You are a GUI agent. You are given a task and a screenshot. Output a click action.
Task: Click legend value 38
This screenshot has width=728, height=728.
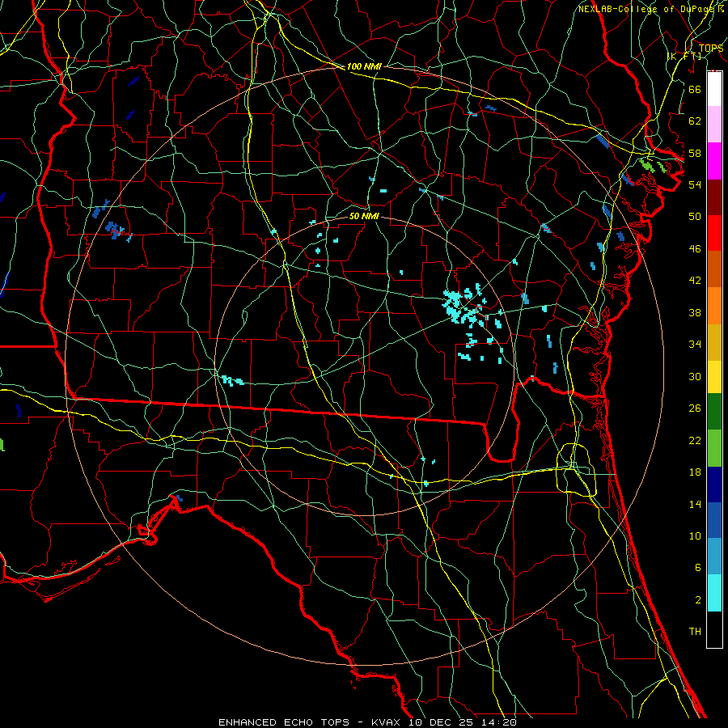click(695, 312)
